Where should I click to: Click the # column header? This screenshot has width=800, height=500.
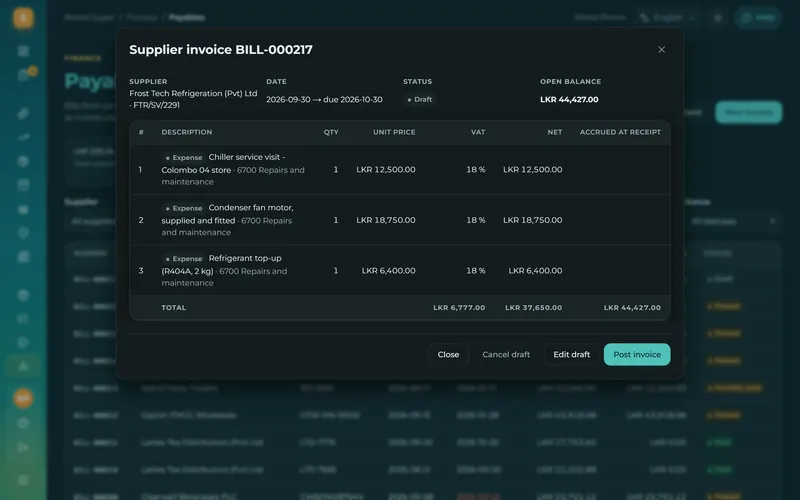pyautogui.click(x=141, y=132)
